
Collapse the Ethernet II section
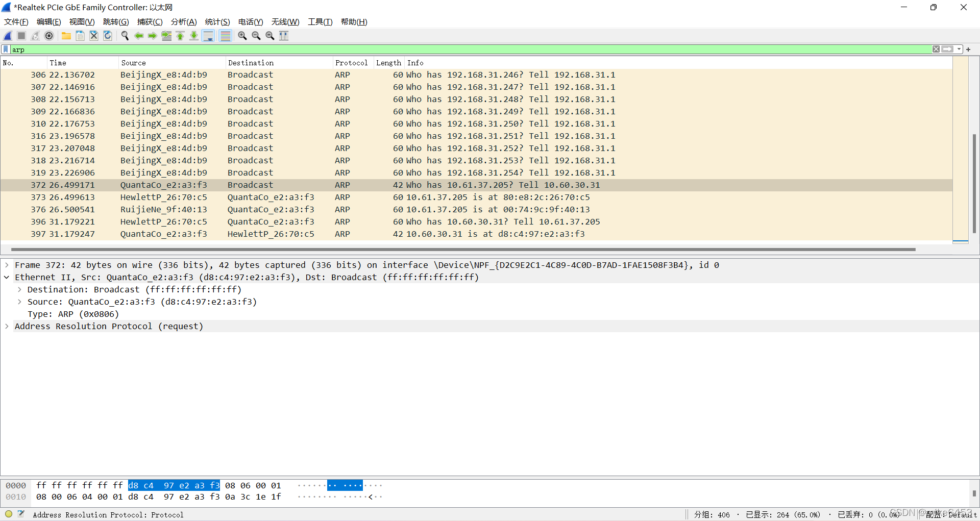[x=7, y=278]
